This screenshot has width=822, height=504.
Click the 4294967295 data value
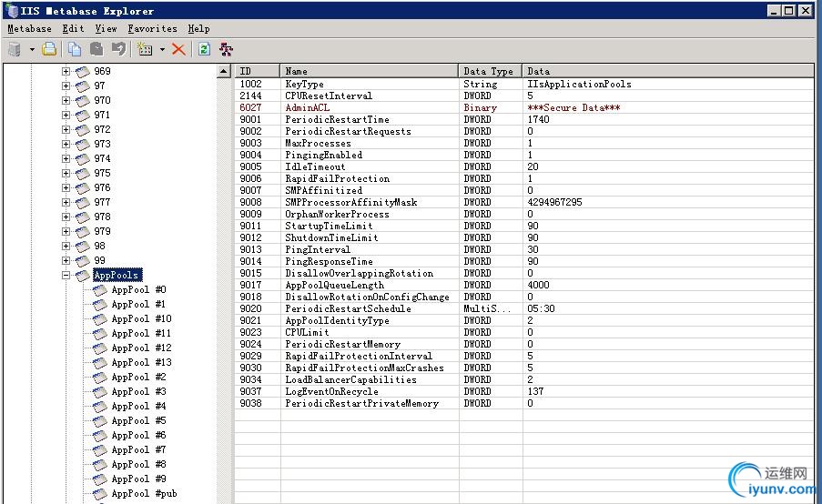click(554, 202)
